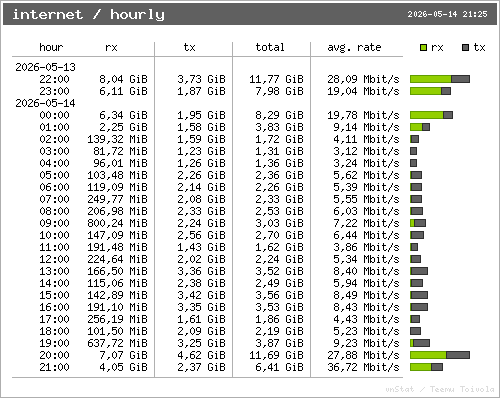Click the gray tx legend swatch
This screenshot has width=500, height=398.
466,48
